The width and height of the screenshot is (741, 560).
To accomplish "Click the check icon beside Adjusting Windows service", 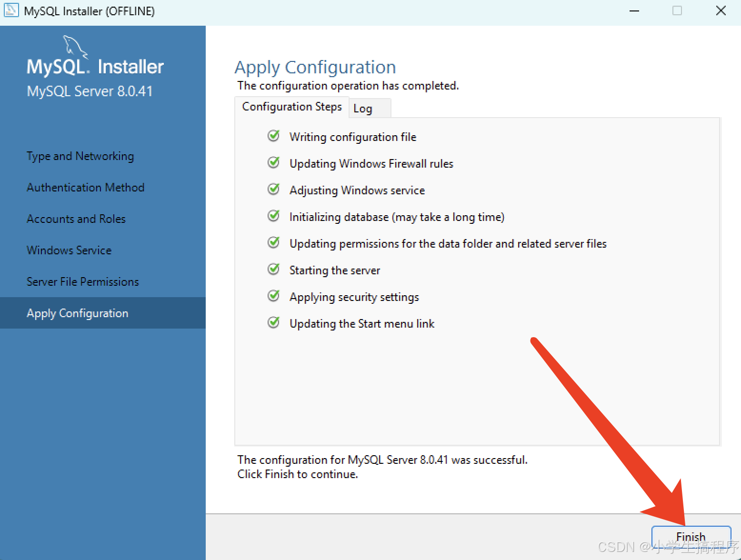I will (x=274, y=190).
